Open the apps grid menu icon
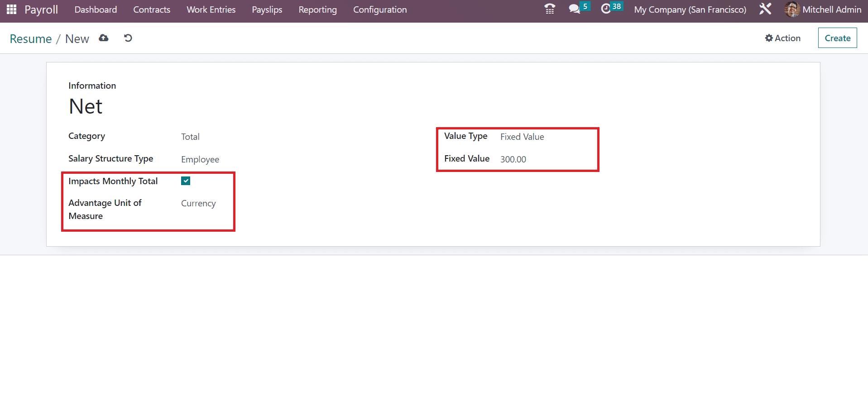Viewport: 868px width, 405px height. [12, 10]
